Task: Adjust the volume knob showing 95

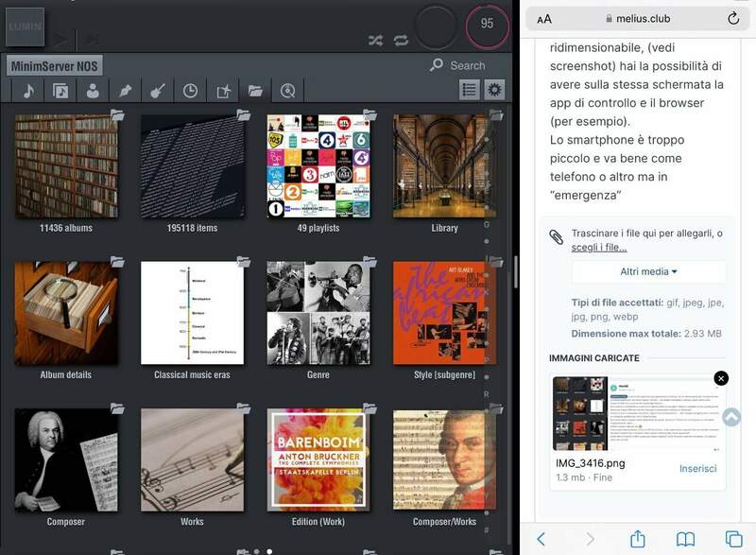Action: tap(487, 24)
